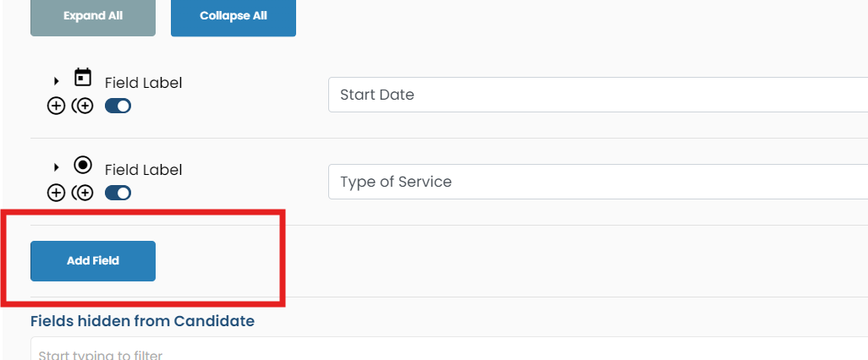Toggle the switch for Start Date field
The image size is (868, 360).
point(118,106)
